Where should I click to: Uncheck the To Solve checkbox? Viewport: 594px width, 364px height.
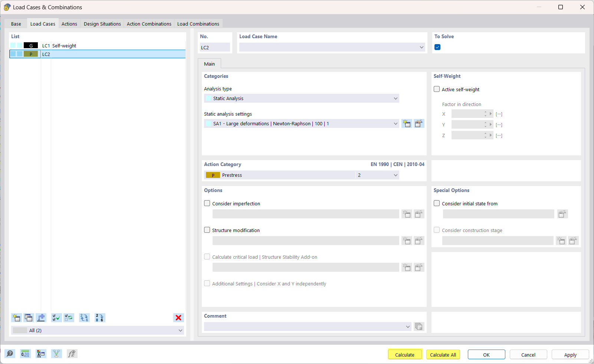click(x=437, y=47)
